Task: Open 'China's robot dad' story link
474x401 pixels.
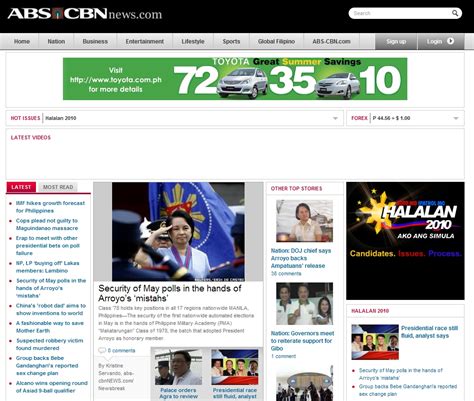Action: [51, 309]
